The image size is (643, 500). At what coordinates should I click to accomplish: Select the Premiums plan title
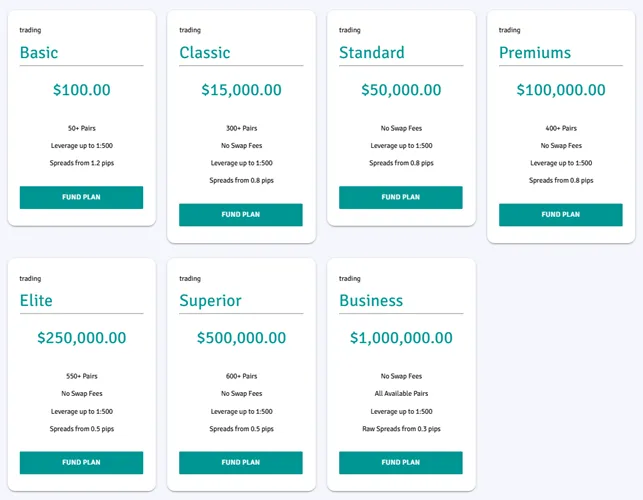535,53
